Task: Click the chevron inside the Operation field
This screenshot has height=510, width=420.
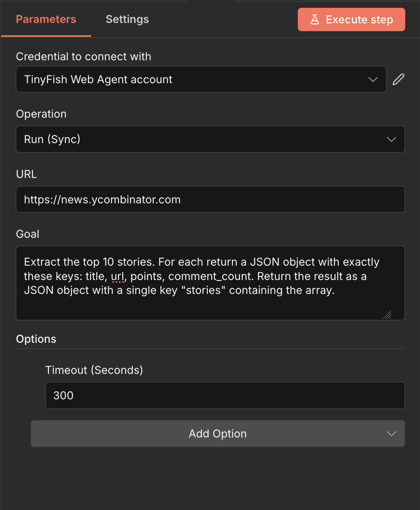Action: pos(392,139)
